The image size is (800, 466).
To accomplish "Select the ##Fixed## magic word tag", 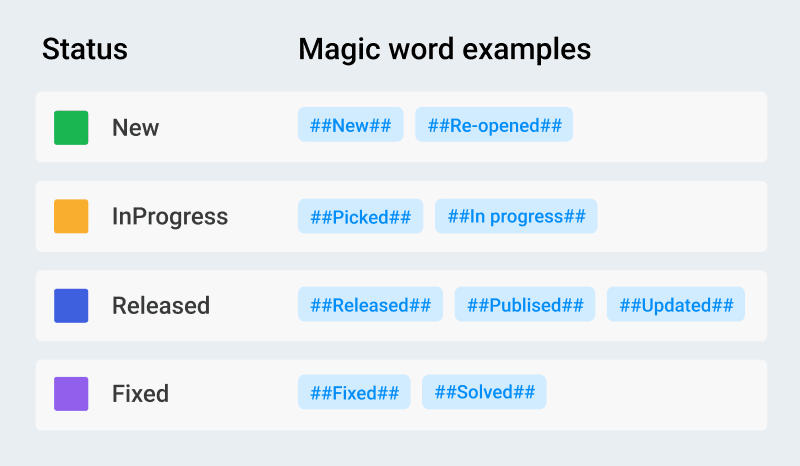I will coord(354,393).
